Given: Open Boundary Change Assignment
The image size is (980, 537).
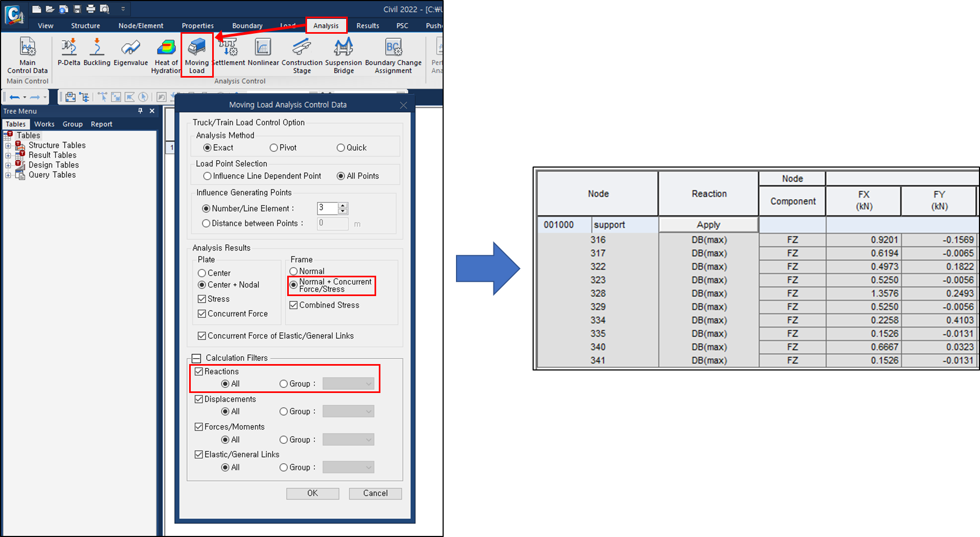Looking at the screenshot, I should 393,54.
